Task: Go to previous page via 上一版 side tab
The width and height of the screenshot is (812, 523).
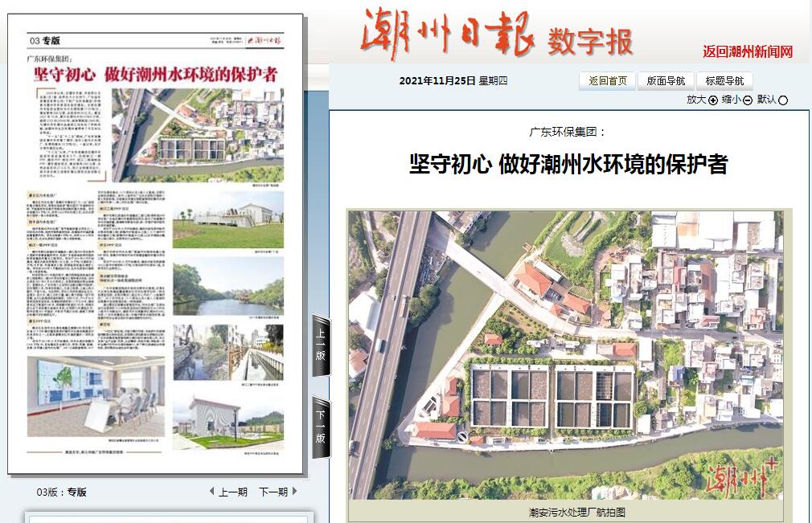Action: pyautogui.click(x=321, y=347)
